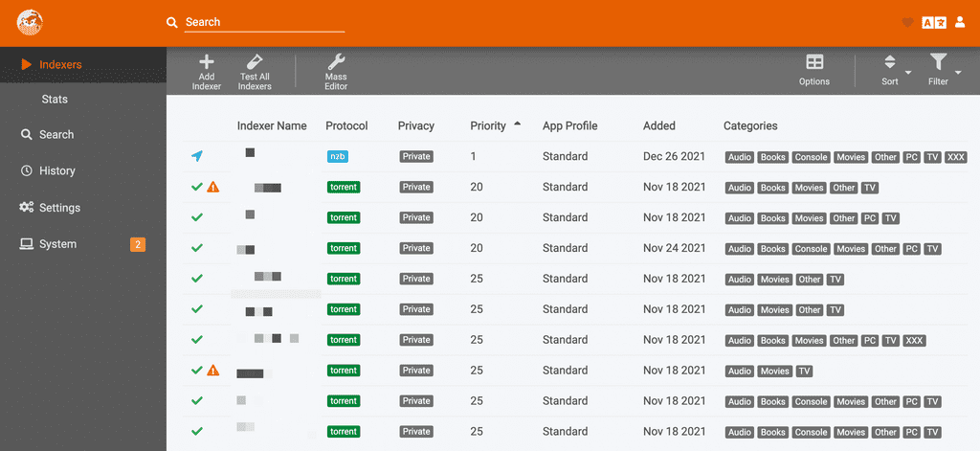The image size is (980, 451).
Task: Click the Test All Indexers icon
Action: click(255, 63)
